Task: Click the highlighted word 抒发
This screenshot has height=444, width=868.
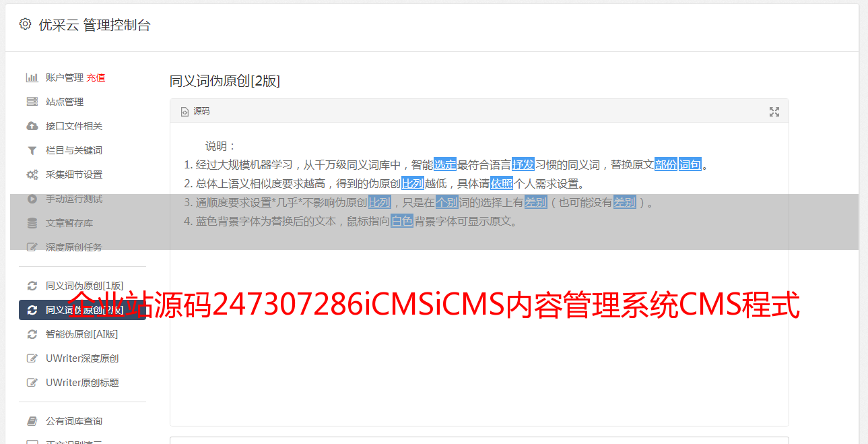Action: pyautogui.click(x=523, y=164)
